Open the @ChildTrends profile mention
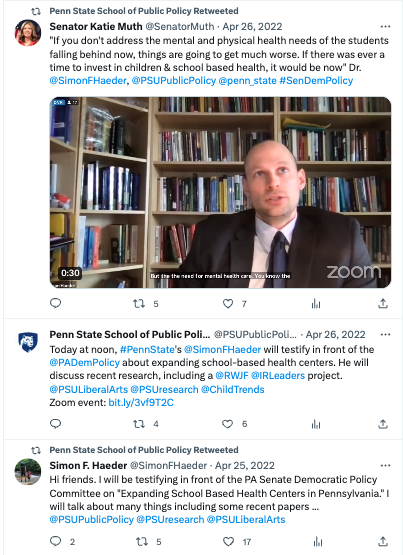Image resolution: width=403 pixels, height=555 pixels. [232, 389]
